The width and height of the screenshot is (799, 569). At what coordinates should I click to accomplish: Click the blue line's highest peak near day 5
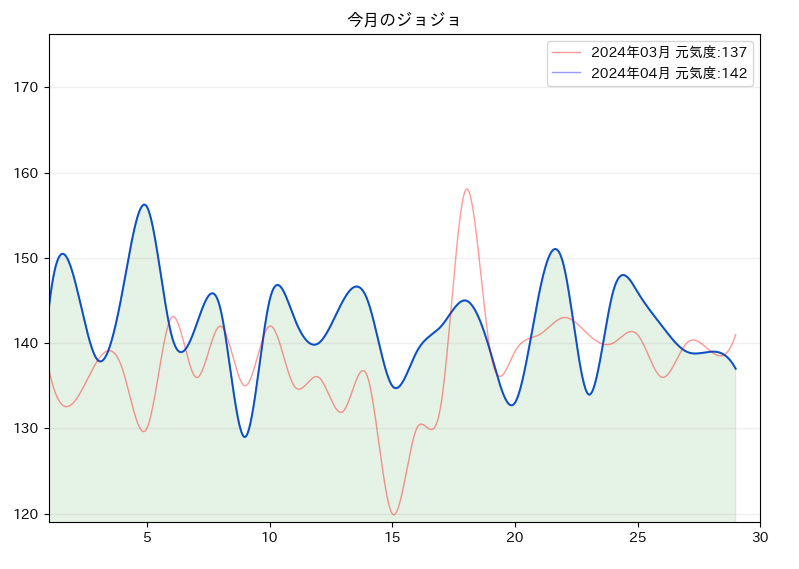144,205
